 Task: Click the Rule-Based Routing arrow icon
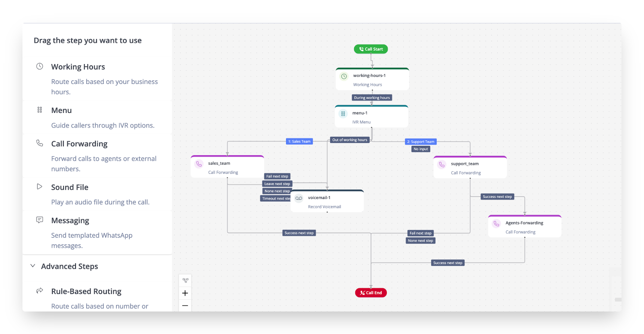click(x=40, y=291)
